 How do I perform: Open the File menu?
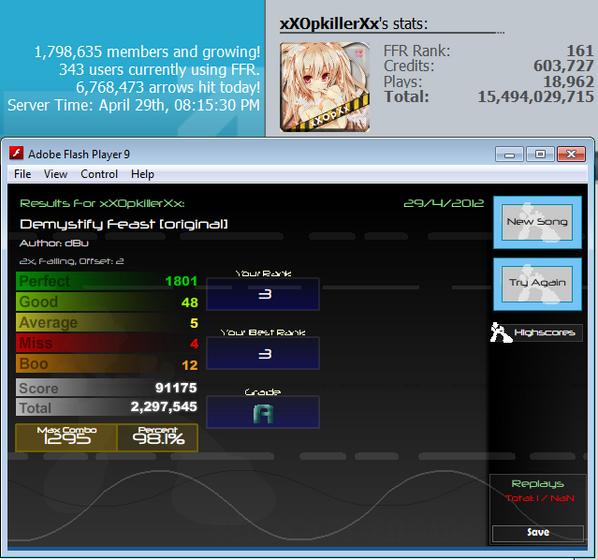23,174
